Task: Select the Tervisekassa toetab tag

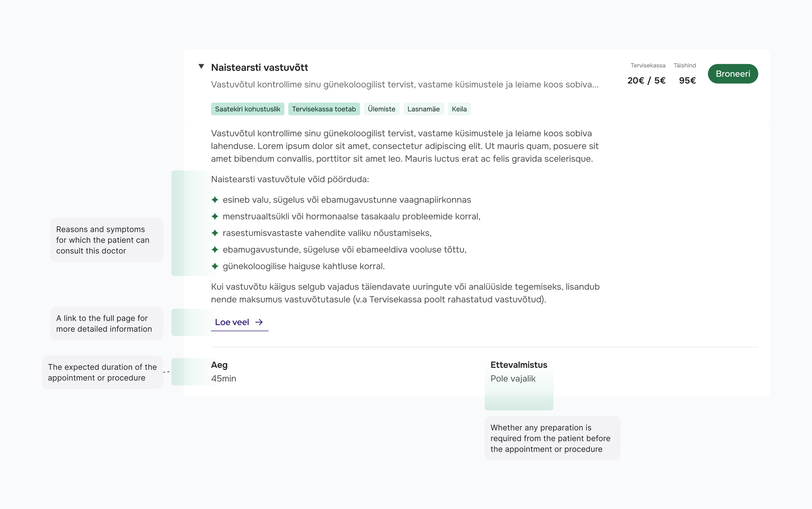Action: [324, 109]
